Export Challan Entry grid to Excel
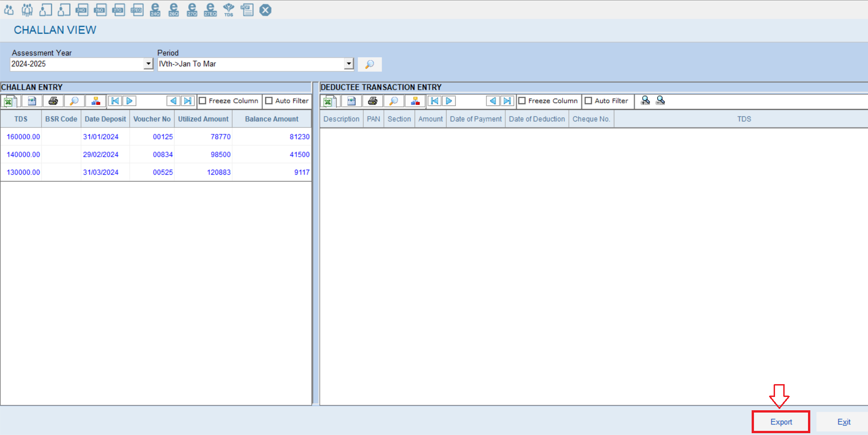Screen dimensions: 868x435 pos(10,101)
